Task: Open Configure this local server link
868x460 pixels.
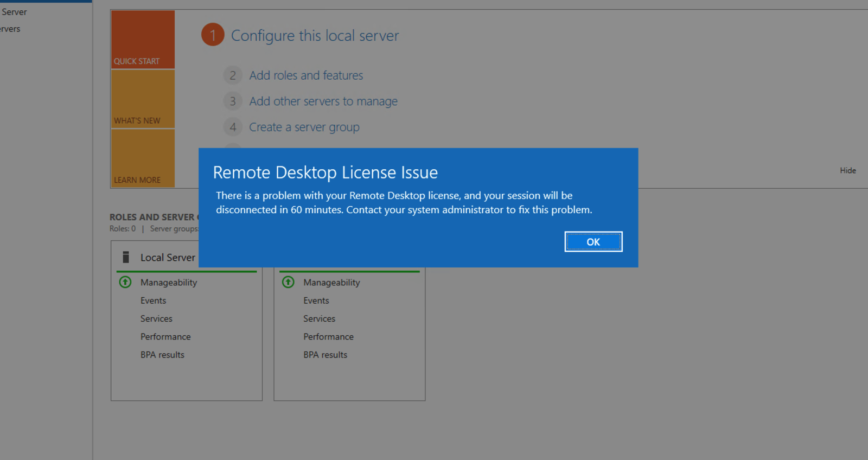Action: pos(315,36)
